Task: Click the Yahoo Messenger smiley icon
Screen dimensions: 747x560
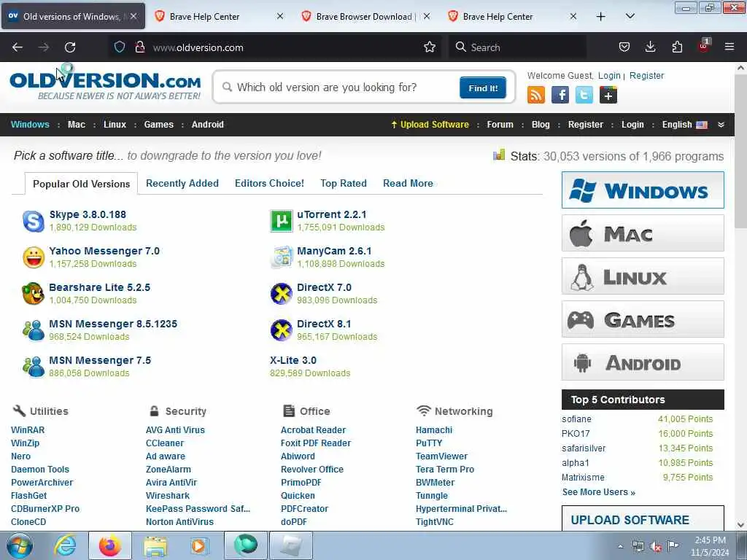Action: coord(34,257)
